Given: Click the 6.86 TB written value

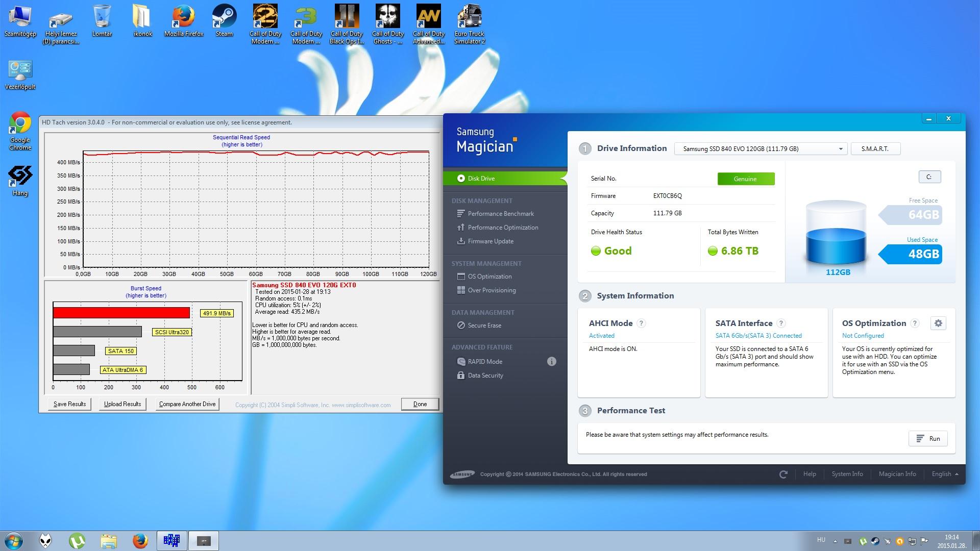Looking at the screenshot, I should pyautogui.click(x=740, y=251).
